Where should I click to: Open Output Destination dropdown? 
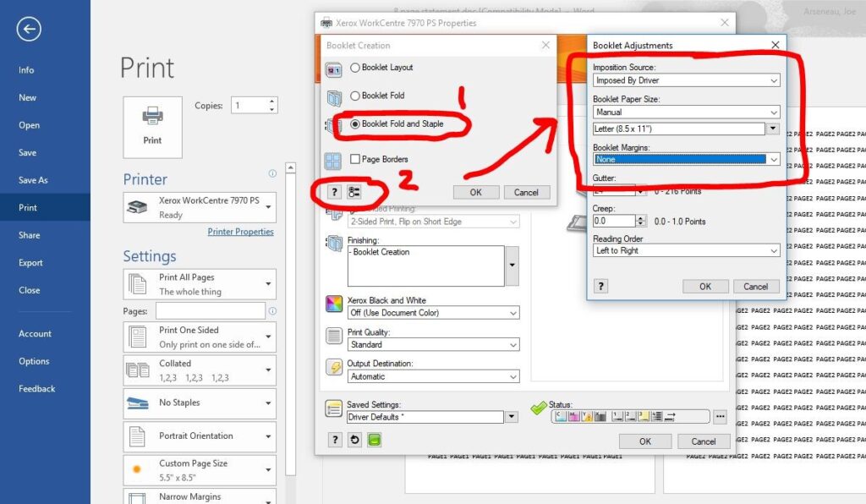click(x=434, y=376)
